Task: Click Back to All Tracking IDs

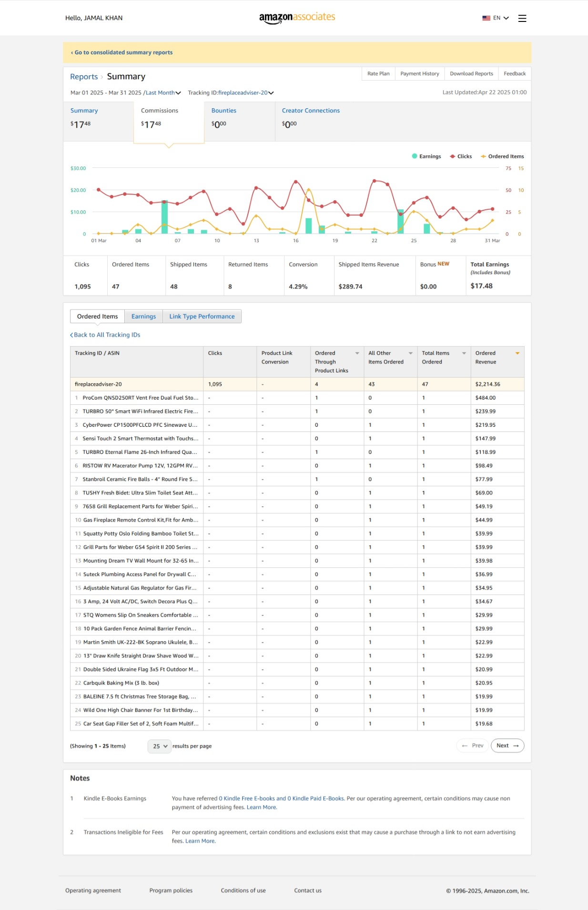Action: (x=105, y=335)
